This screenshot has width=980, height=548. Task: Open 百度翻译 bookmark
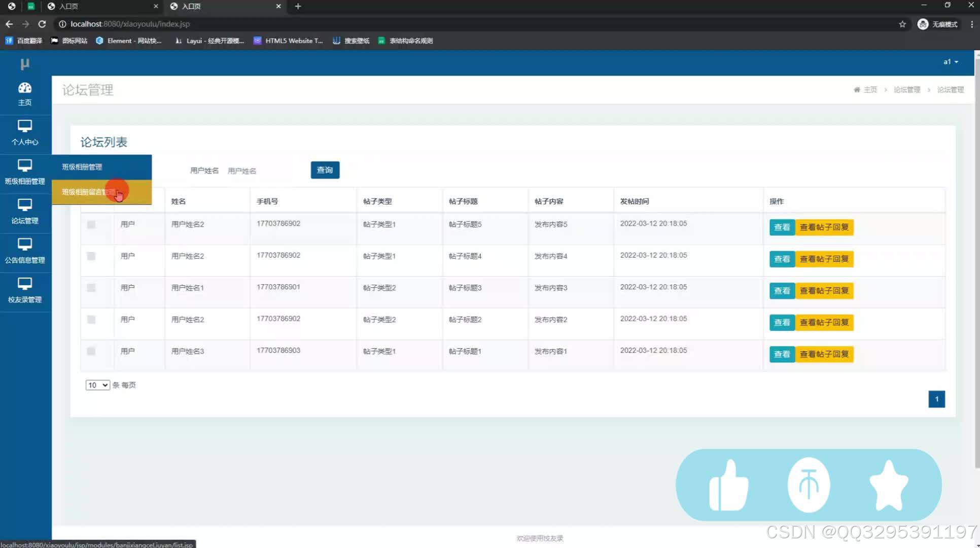point(24,41)
